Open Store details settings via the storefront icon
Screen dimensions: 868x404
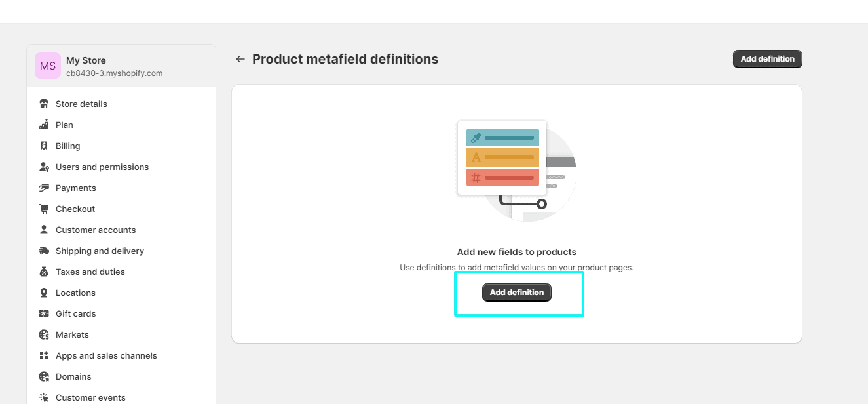click(x=44, y=104)
